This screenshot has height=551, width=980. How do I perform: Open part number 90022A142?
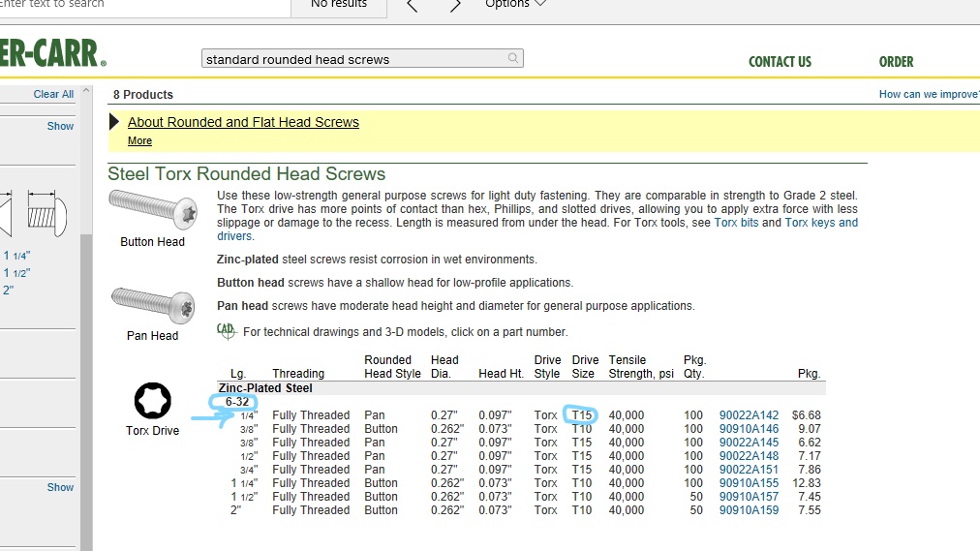[x=749, y=415]
